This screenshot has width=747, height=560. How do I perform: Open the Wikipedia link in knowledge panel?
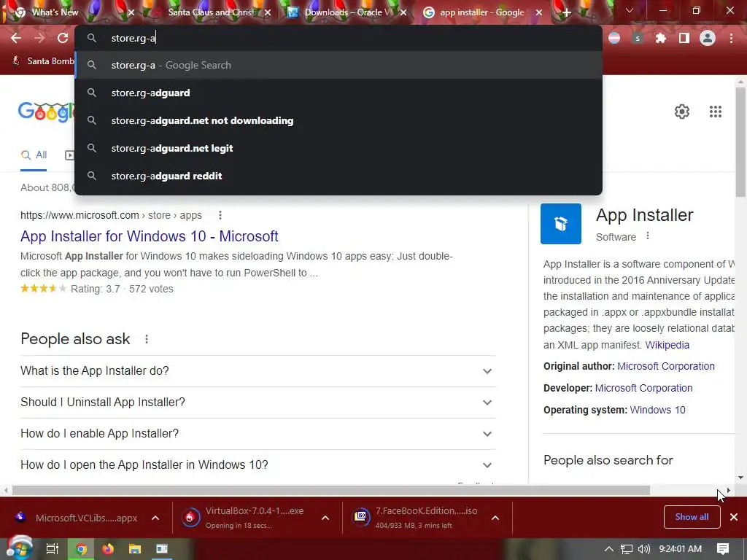tap(667, 345)
